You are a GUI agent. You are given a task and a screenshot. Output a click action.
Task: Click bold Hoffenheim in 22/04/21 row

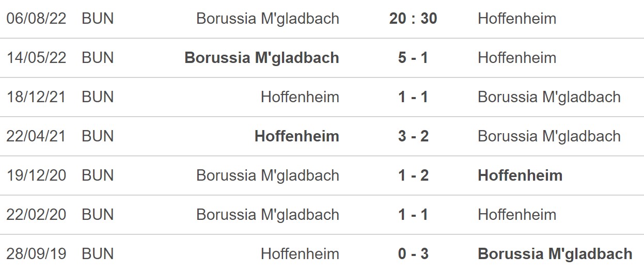tap(297, 136)
